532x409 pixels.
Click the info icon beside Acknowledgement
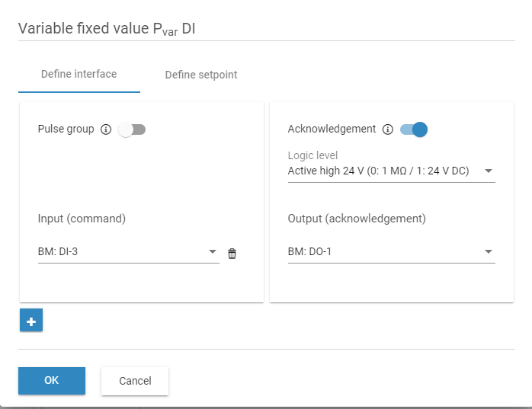[387, 129]
